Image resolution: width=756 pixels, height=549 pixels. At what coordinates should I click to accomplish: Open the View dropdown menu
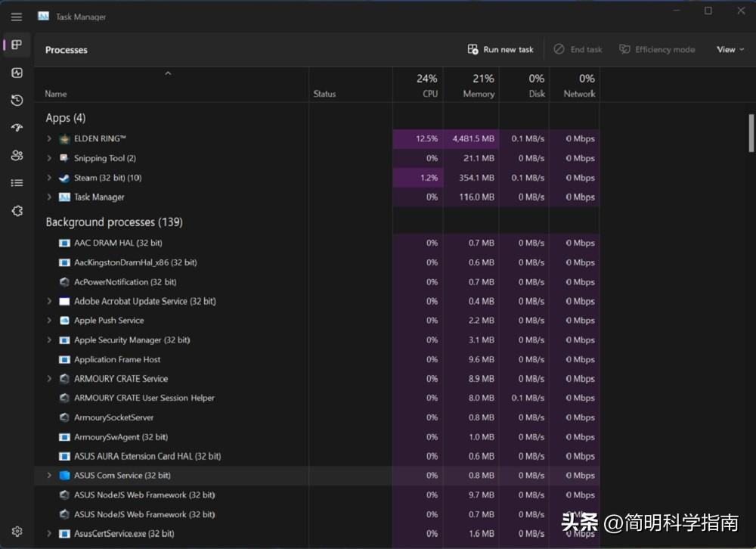click(730, 50)
